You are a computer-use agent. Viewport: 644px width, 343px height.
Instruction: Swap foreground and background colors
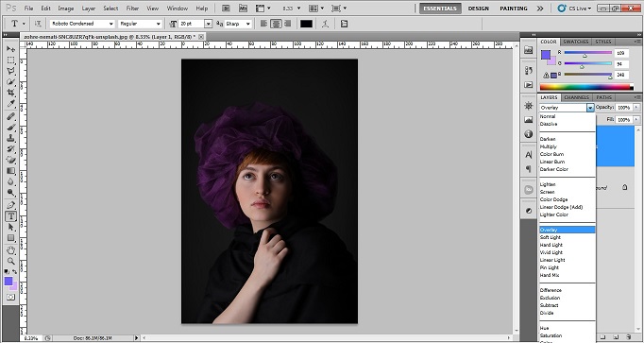pyautogui.click(x=14, y=272)
